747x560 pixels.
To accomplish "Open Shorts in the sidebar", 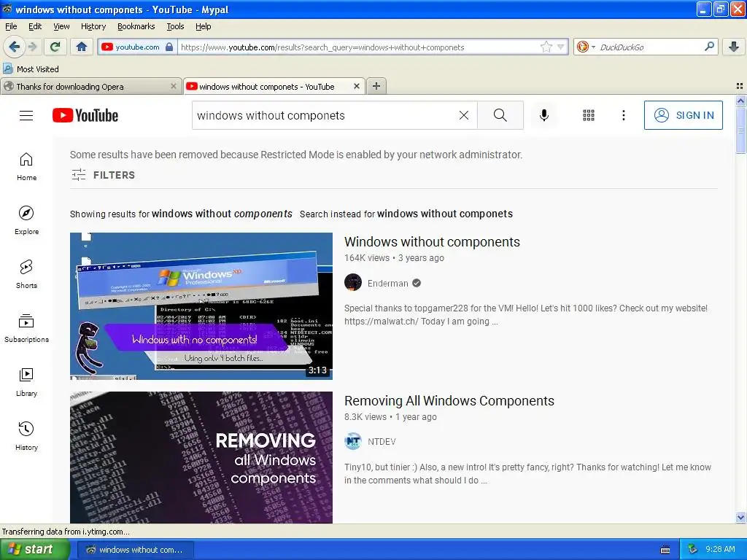I will pyautogui.click(x=27, y=274).
